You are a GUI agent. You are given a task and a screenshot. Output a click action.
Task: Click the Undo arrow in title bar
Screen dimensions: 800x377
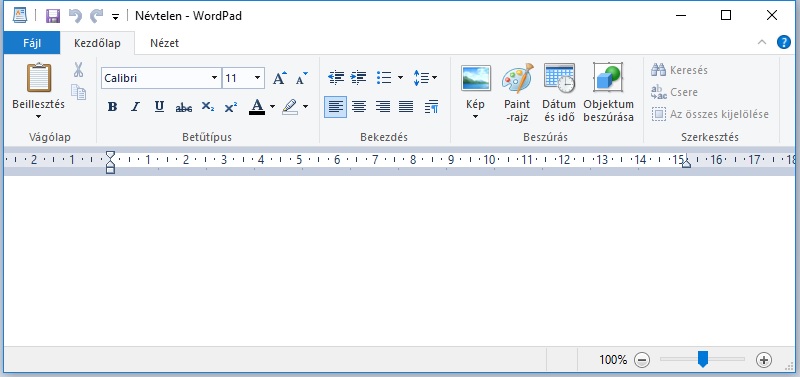[x=75, y=16]
